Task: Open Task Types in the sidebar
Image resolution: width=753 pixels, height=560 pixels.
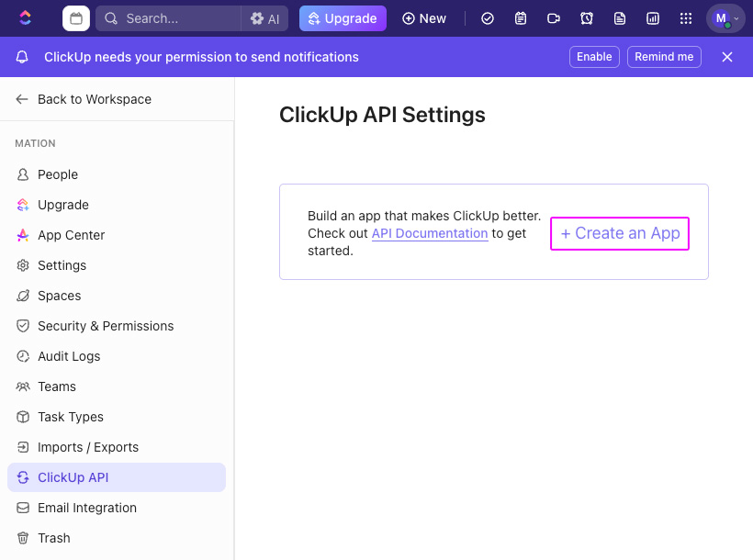Action: (117, 417)
